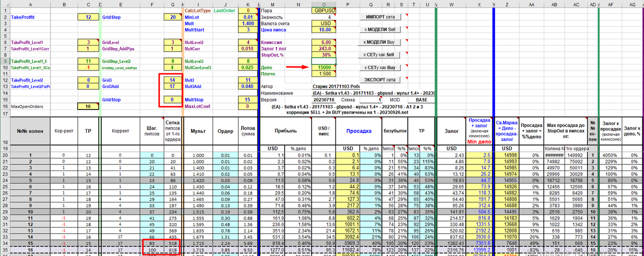644x256 pixels.
Task: Click the Мульт value 1.515
Action: click(x=198, y=212)
